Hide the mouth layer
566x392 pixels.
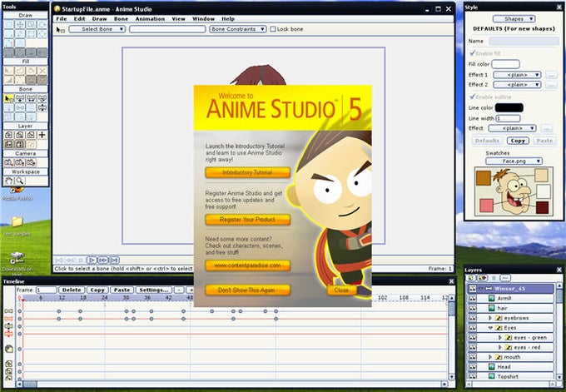tap(472, 357)
